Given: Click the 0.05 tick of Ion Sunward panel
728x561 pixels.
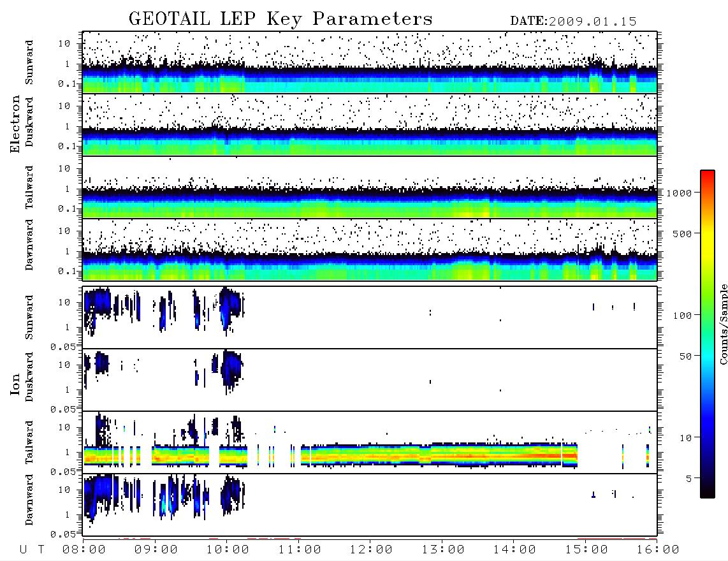Looking at the screenshot, I should 62,346.
